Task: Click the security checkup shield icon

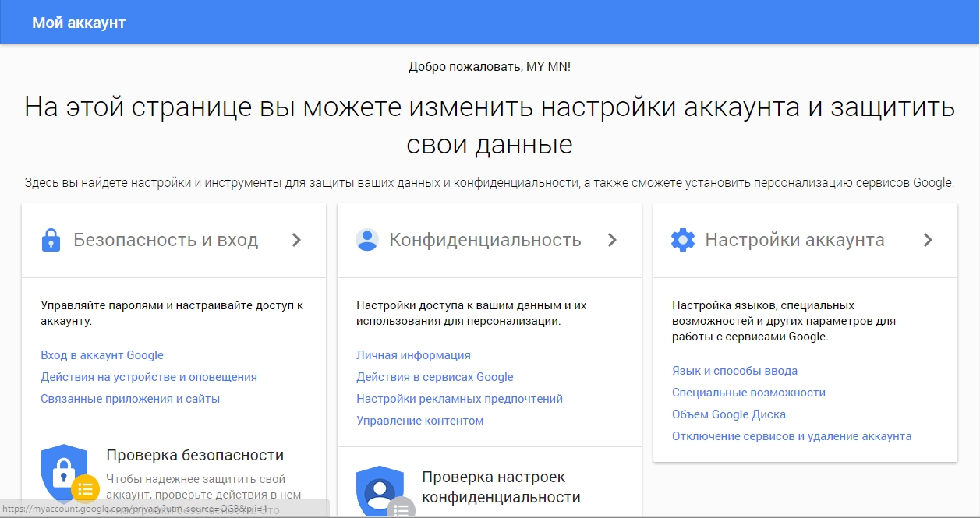Action: point(65,472)
